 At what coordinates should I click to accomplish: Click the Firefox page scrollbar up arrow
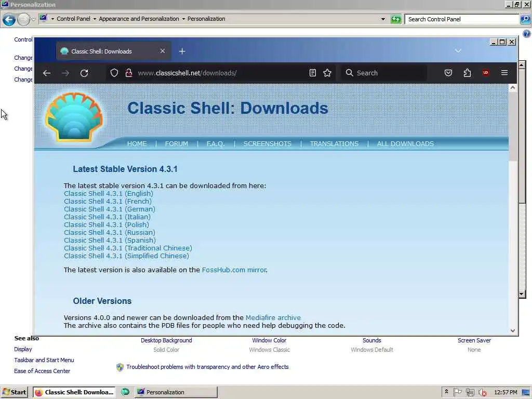[x=513, y=88]
